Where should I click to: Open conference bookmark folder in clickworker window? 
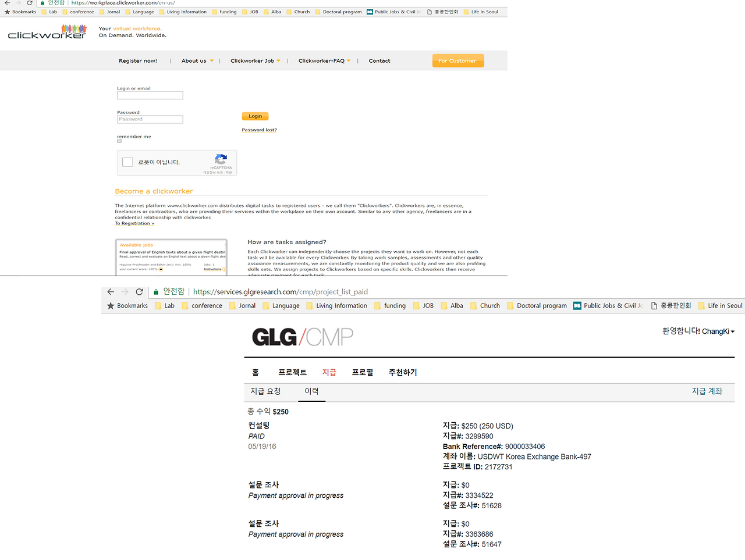pos(78,12)
